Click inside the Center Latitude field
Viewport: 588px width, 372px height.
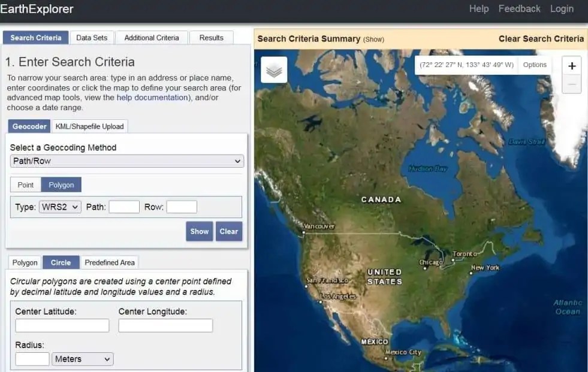coord(62,325)
